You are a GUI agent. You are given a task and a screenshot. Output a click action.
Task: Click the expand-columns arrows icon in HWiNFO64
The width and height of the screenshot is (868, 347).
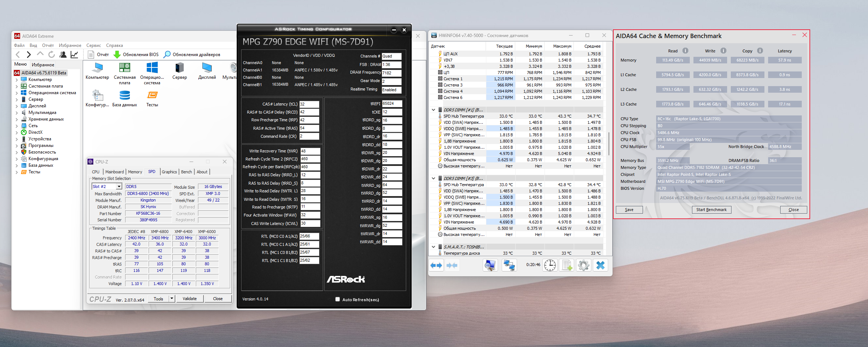click(x=436, y=265)
